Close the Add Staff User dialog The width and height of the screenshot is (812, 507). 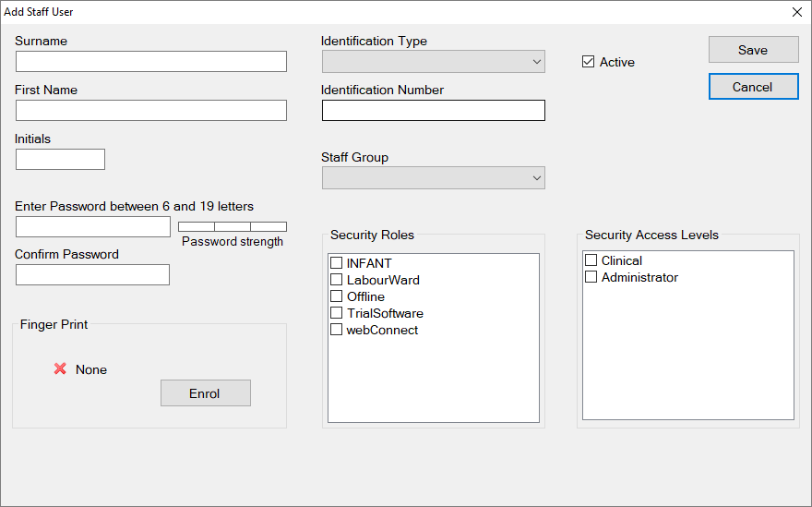pos(797,12)
